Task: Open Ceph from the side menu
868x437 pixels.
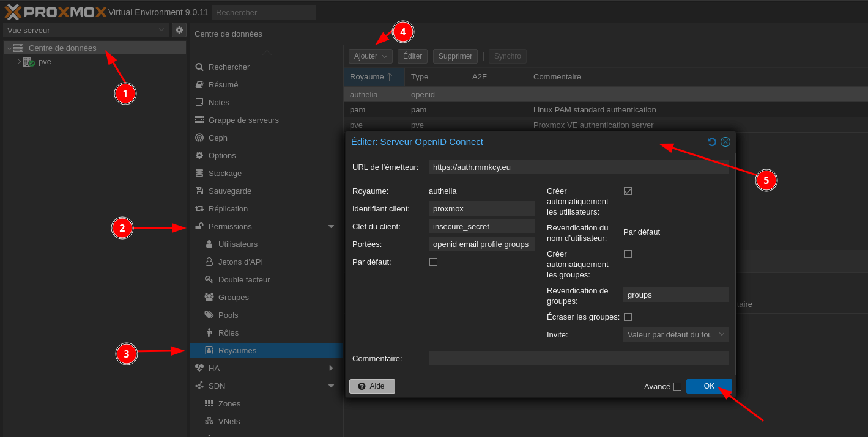Action: coord(218,138)
